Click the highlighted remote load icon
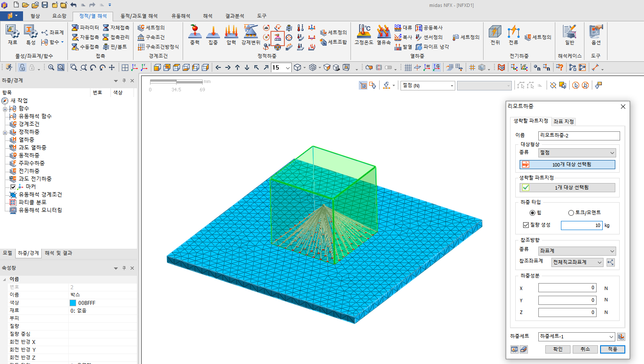644x364 pixels. [277, 37]
